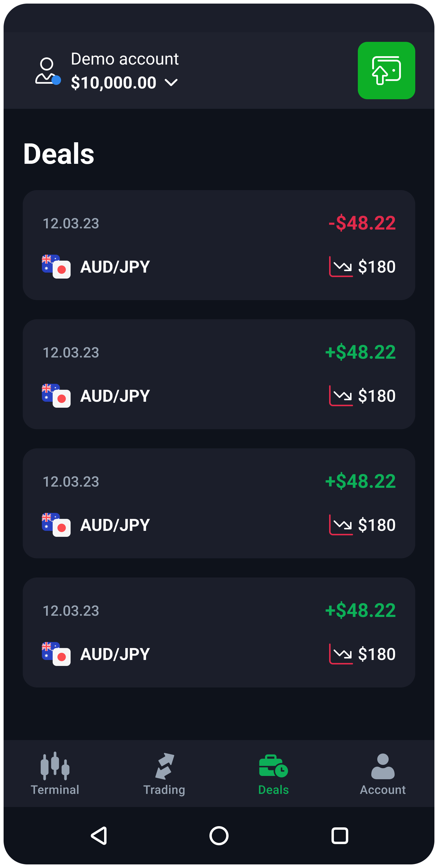Viewport: 438px width, 868px height.
Task: Tap the demo account profile icon
Action: (x=48, y=71)
